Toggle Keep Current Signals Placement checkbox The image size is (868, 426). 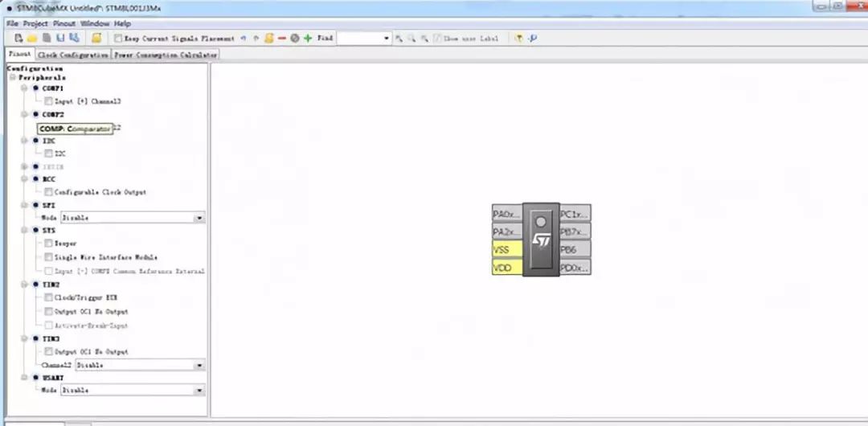click(x=118, y=39)
